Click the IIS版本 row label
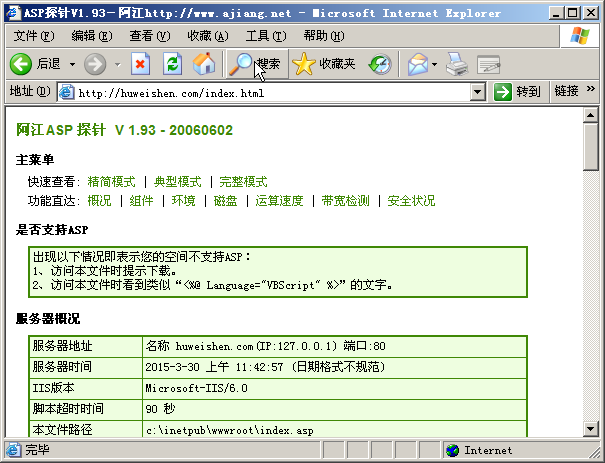This screenshot has height=463, width=605. click(x=53, y=387)
